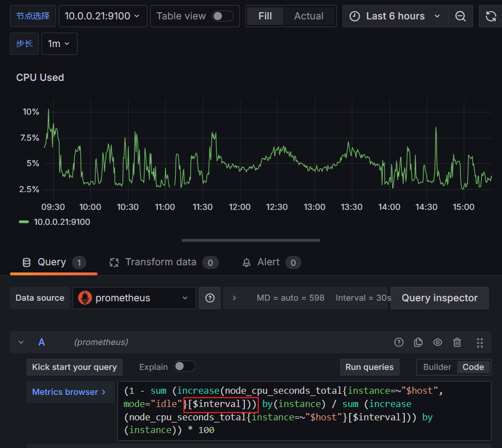Open the Alert tab
This screenshot has height=448, width=502.
pyautogui.click(x=268, y=262)
